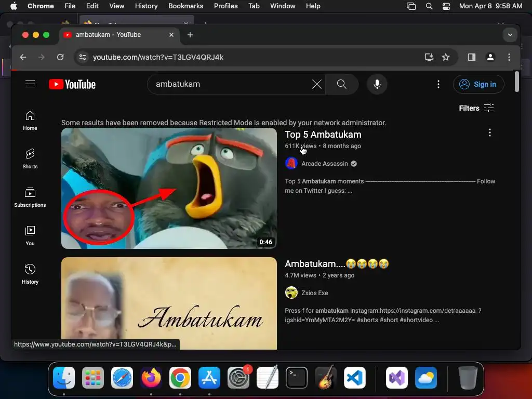Open Control Center in the menu bar
This screenshot has width=532, height=399.
coord(446,6)
